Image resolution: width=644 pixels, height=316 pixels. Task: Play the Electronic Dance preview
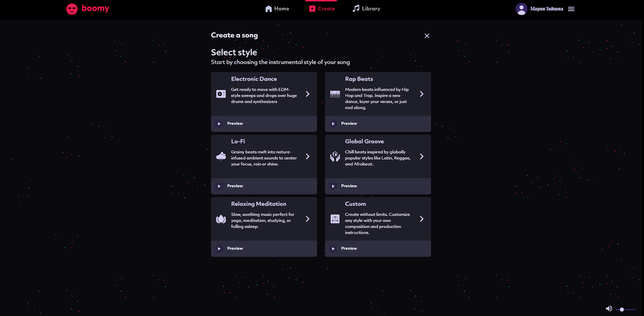[219, 124]
